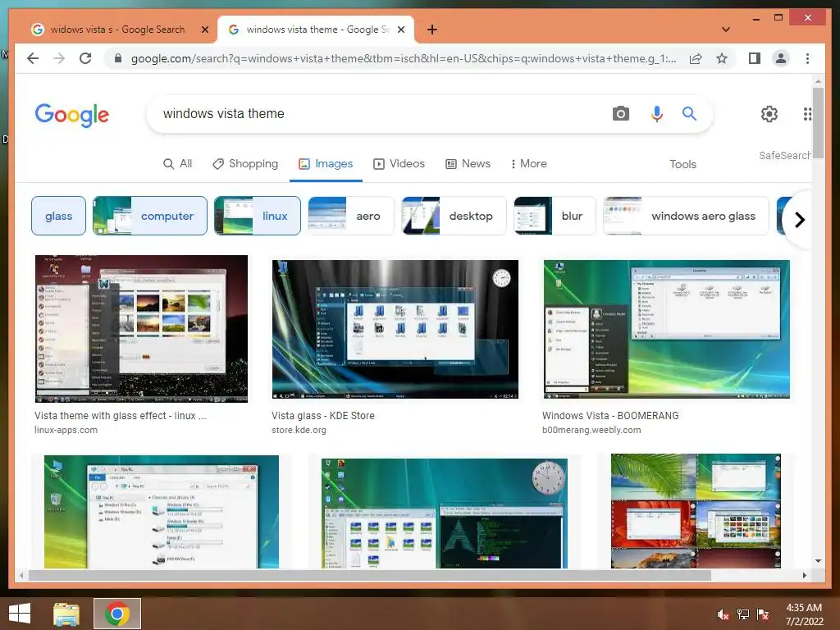This screenshot has height=630, width=840.
Task: Click the vertical scrollbar thumb
Action: click(x=818, y=122)
